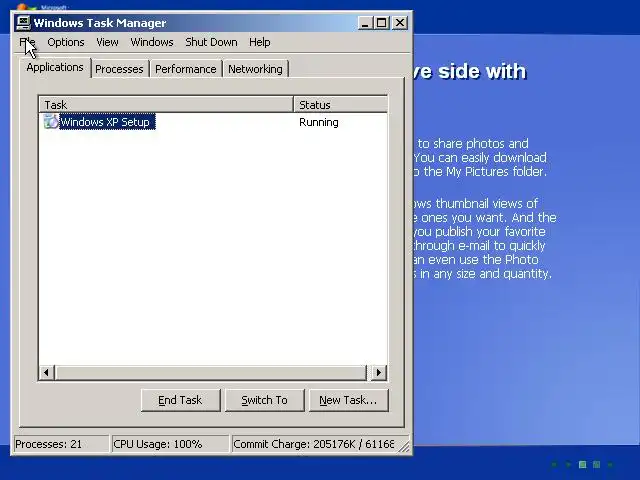Click the Processes: 21 status bar entry
640x480 pixels.
(x=61, y=444)
